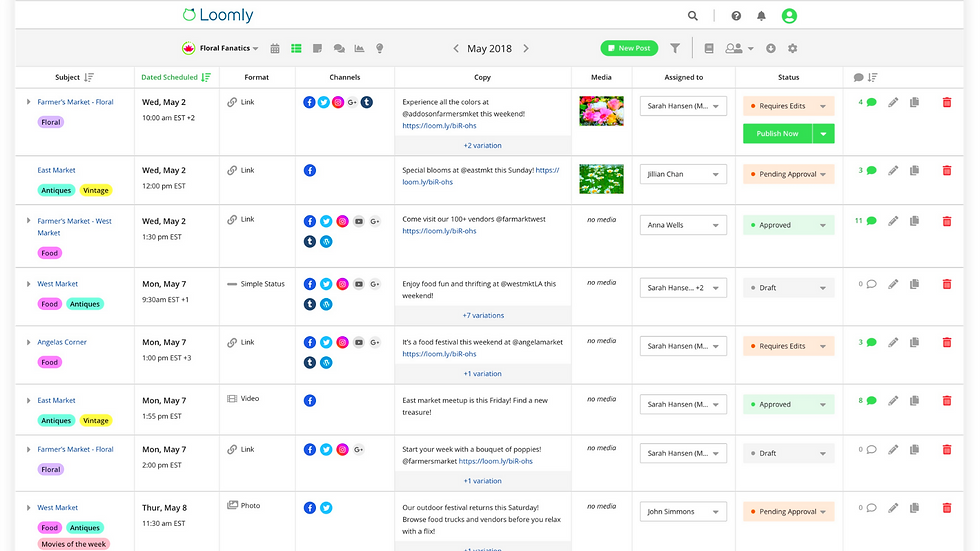980x551 pixels.
Task: Open Approved status for Farmer's Market - West
Action: 789,225
